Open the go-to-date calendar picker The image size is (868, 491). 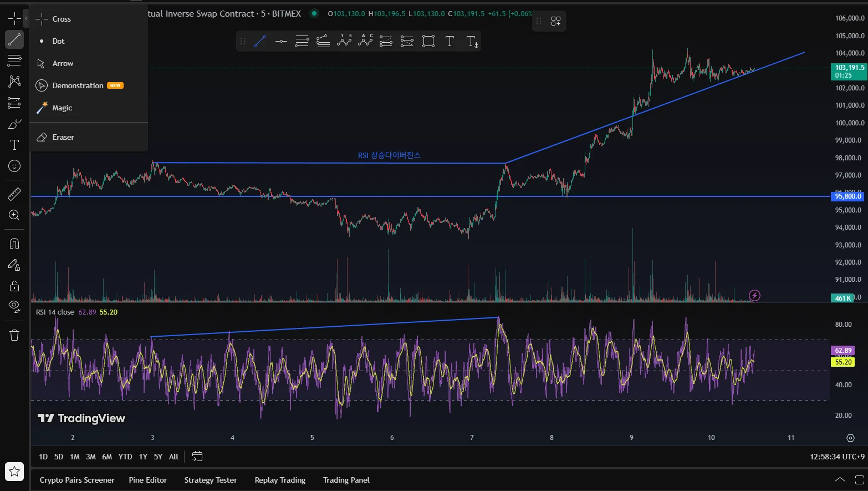[197, 457]
